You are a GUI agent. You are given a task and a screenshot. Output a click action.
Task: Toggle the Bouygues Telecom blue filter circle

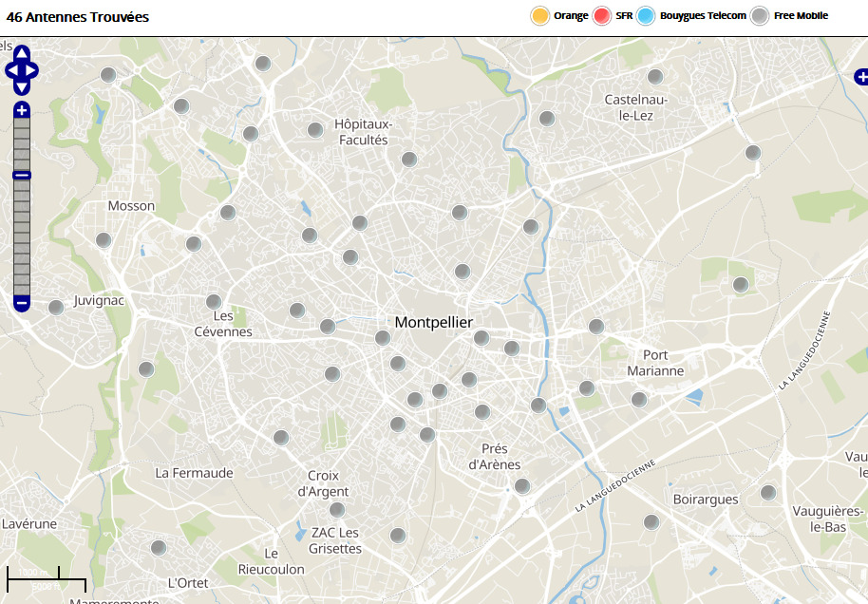coord(647,16)
